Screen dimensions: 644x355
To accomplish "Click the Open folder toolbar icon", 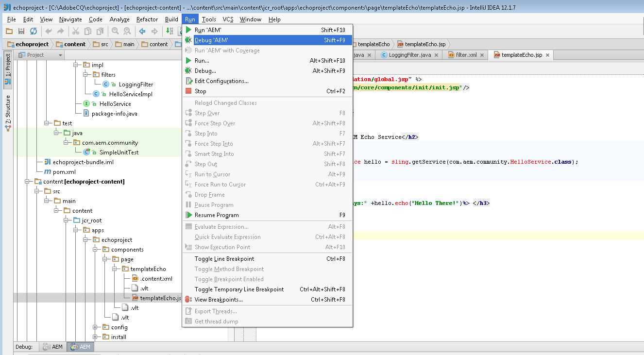I will click(9, 31).
